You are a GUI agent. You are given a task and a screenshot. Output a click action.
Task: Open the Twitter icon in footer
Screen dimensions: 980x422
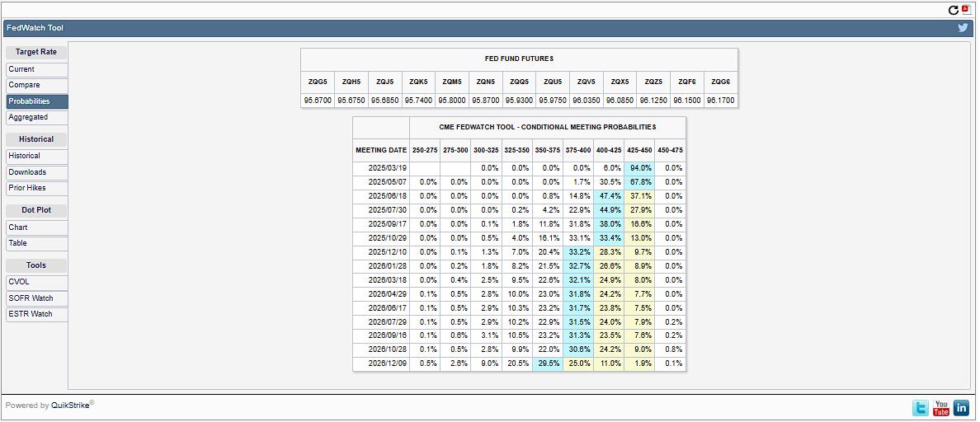coord(920,408)
